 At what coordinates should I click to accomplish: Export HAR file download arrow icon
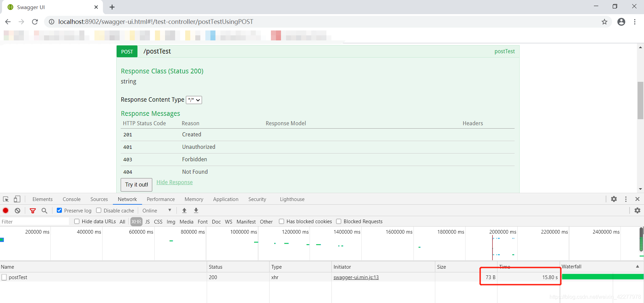196,210
